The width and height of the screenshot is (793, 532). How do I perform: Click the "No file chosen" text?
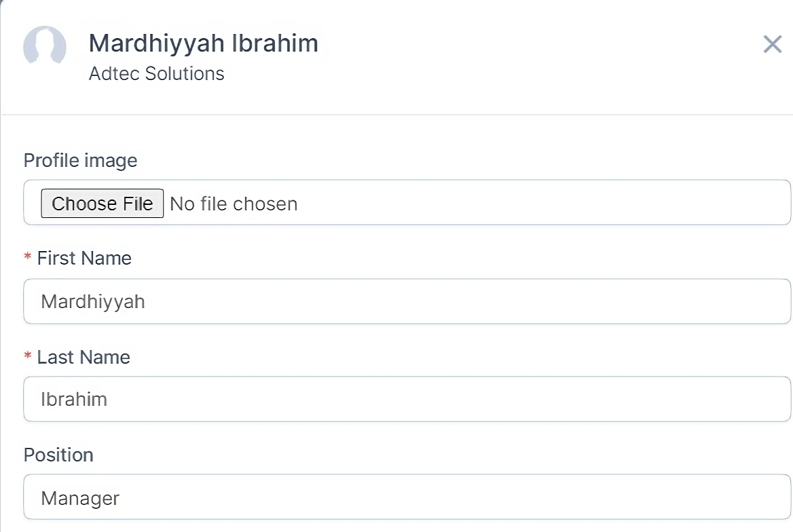(234, 204)
